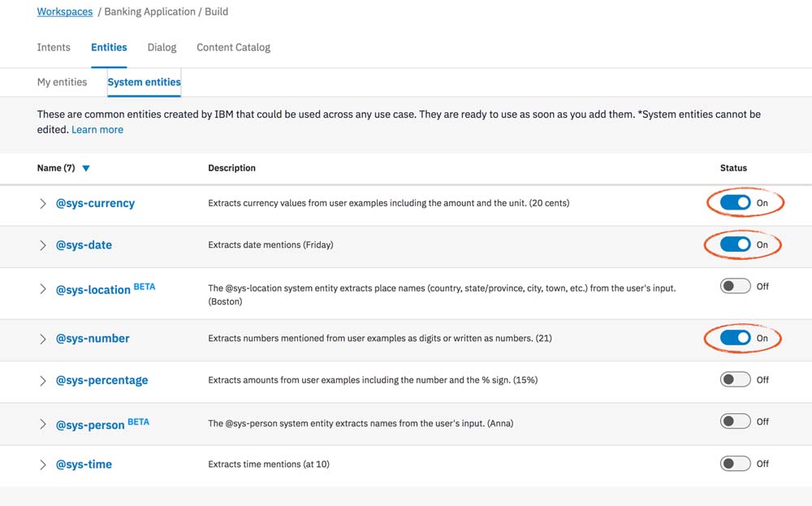Go to Workspaces breadcrumb link

point(64,12)
